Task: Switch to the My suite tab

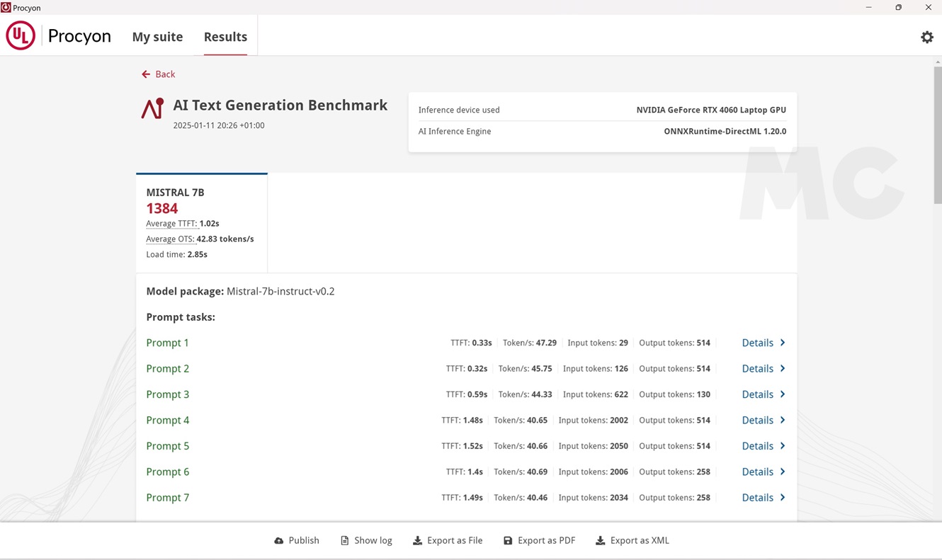Action: (x=157, y=37)
